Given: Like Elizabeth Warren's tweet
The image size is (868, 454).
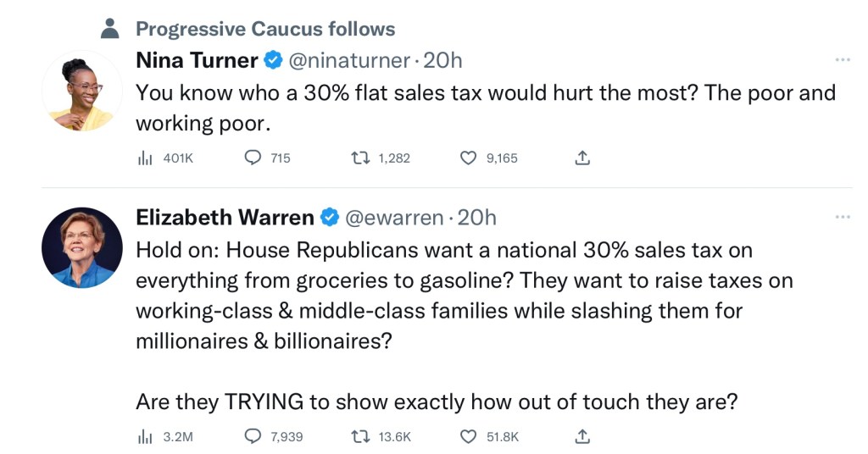Looking at the screenshot, I should (x=469, y=436).
